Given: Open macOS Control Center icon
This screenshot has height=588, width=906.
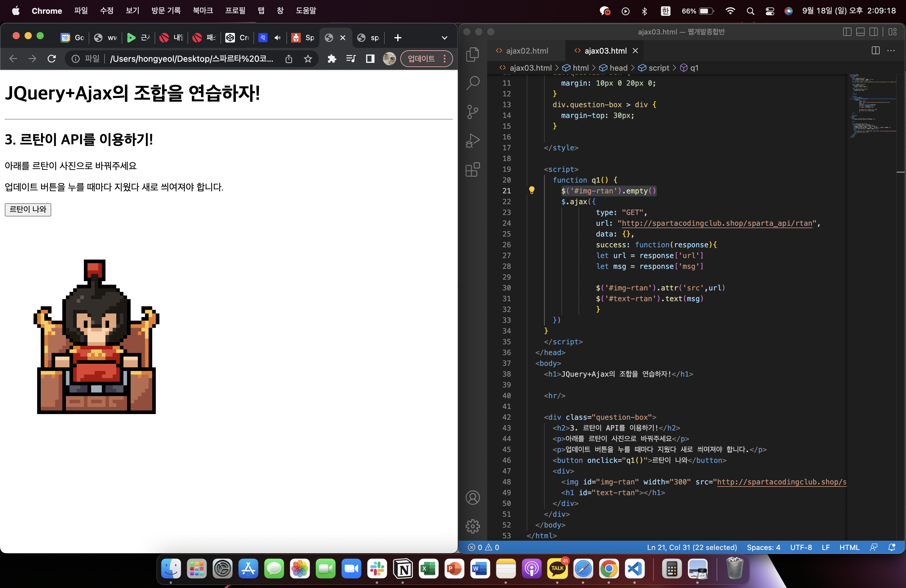Looking at the screenshot, I should [x=770, y=11].
